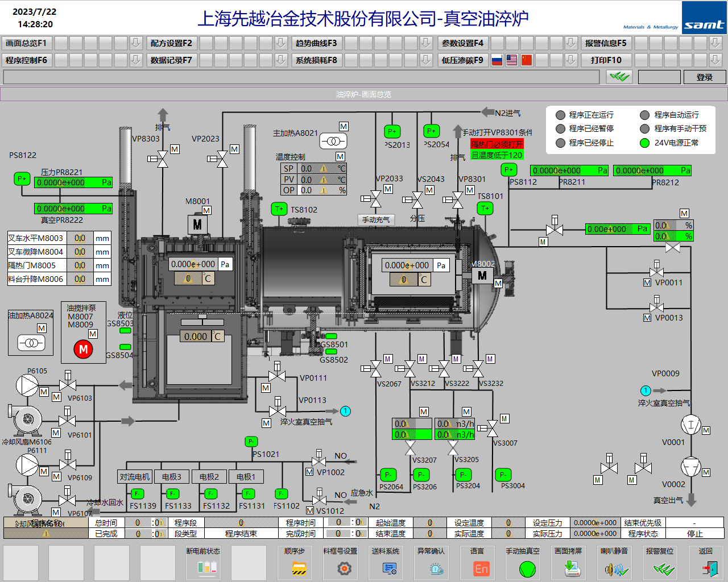Toggle the 主加热A8021 heater switch
Image resolution: width=728 pixels, height=582 pixels.
(333, 141)
